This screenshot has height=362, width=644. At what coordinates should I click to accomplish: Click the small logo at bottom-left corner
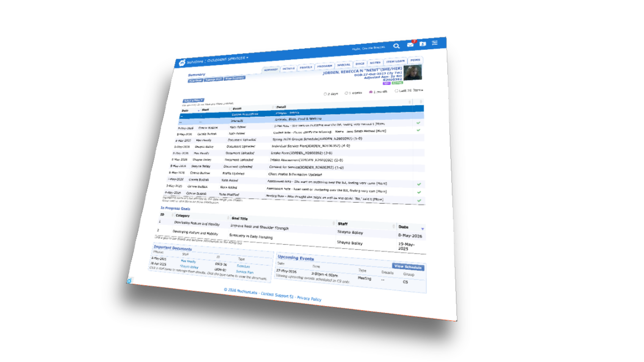point(130,281)
